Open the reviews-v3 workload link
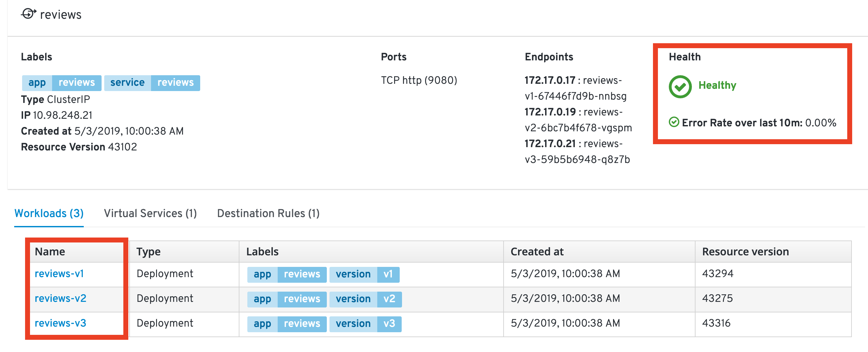 (60, 323)
